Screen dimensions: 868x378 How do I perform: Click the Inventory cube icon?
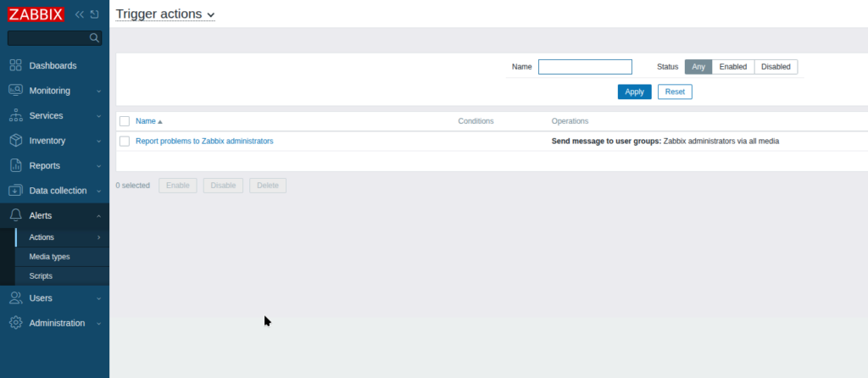[15, 141]
